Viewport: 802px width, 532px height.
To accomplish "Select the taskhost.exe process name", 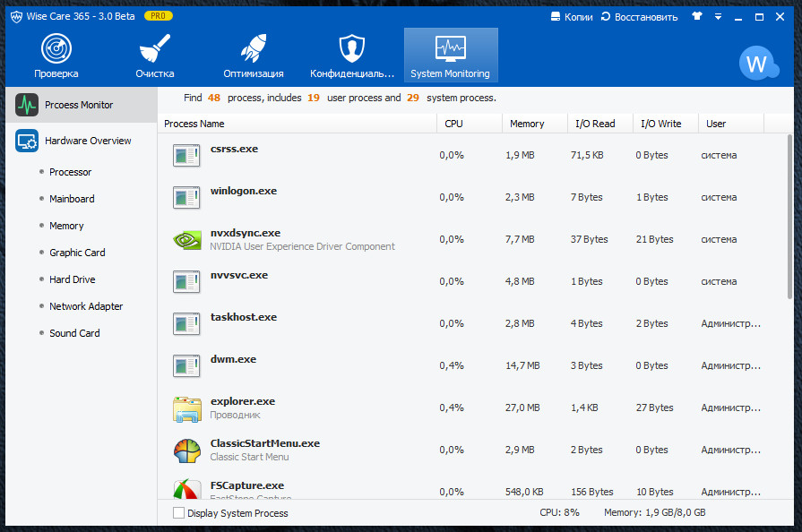I will pyautogui.click(x=244, y=317).
